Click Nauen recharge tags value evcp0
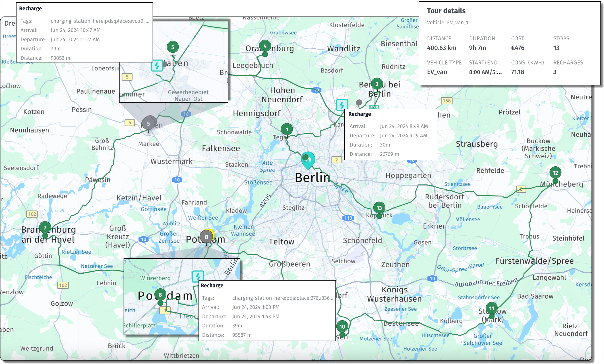The image size is (604, 364). click(x=100, y=21)
